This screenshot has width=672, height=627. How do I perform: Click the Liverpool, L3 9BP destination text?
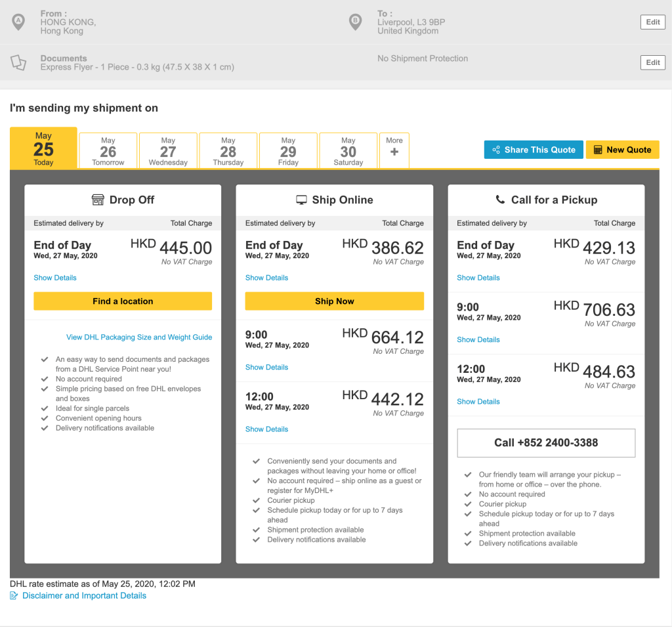pyautogui.click(x=411, y=22)
